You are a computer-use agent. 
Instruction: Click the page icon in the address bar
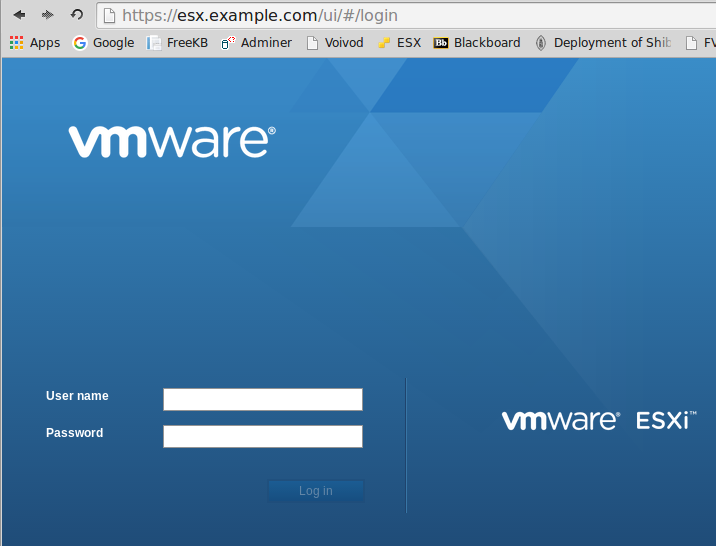pyautogui.click(x=109, y=16)
